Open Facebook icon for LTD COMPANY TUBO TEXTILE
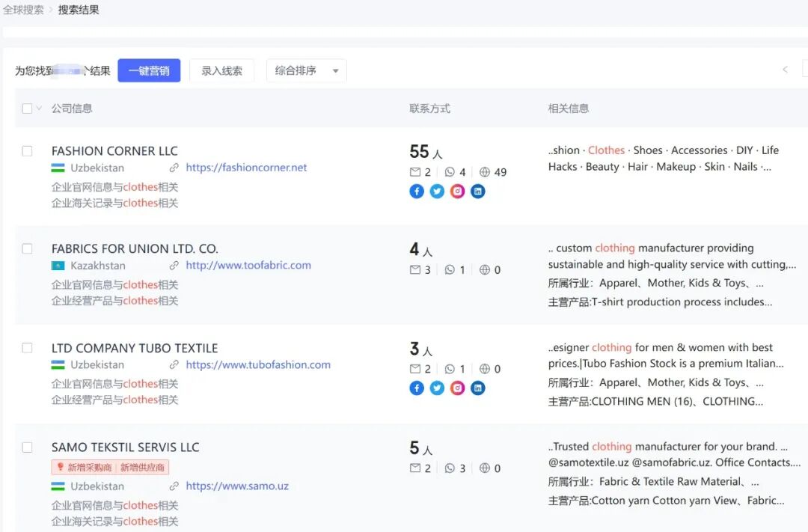The width and height of the screenshot is (808, 532). (417, 388)
